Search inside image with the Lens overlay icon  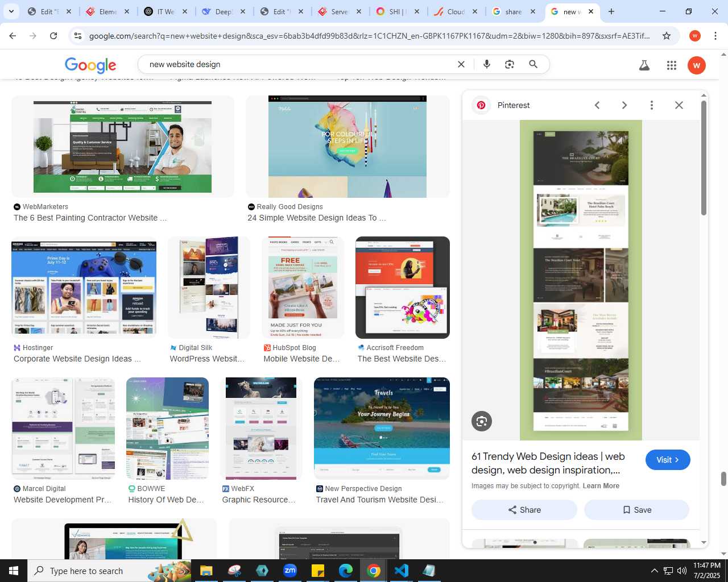482,421
